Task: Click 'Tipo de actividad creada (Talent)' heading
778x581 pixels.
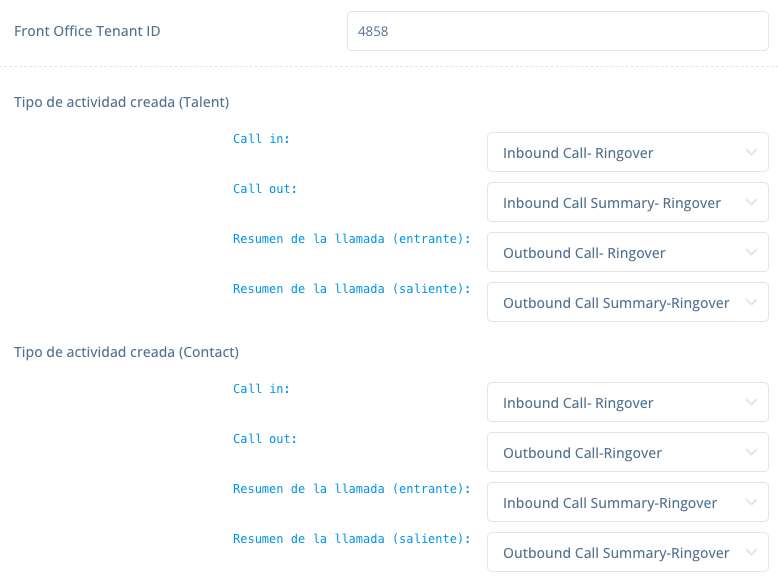Action: 122,102
